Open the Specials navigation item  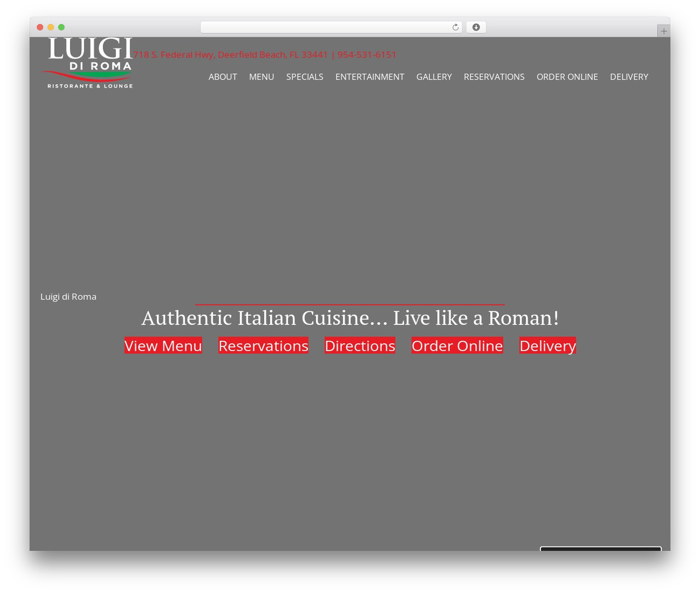[305, 77]
